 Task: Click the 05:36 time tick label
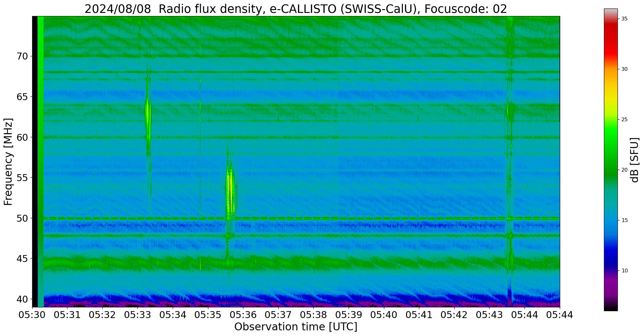click(x=243, y=314)
